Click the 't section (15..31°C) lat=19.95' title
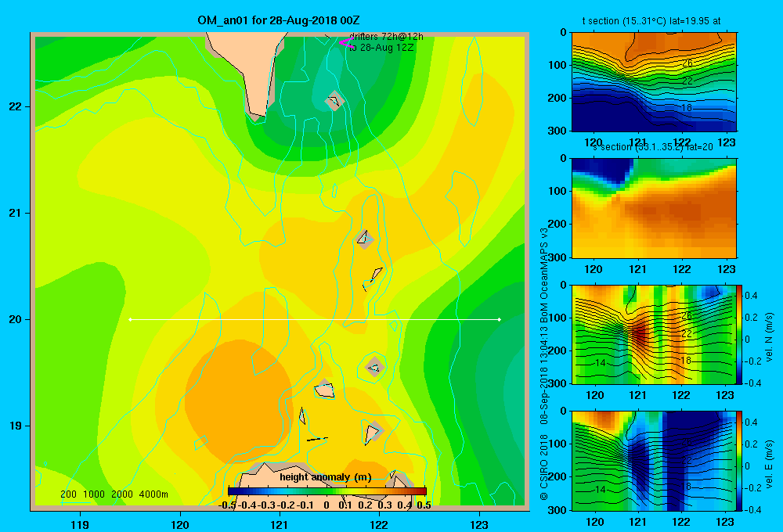 [651, 21]
